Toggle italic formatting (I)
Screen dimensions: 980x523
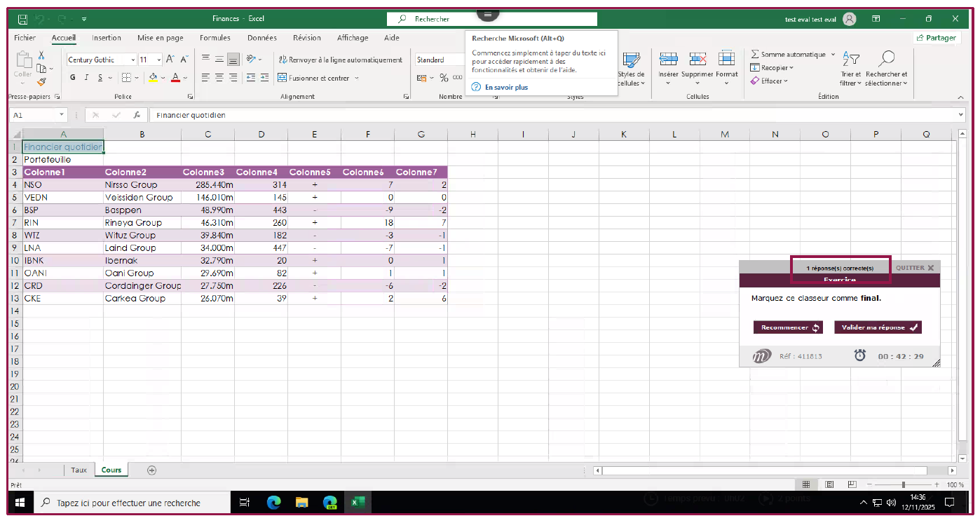coord(86,78)
